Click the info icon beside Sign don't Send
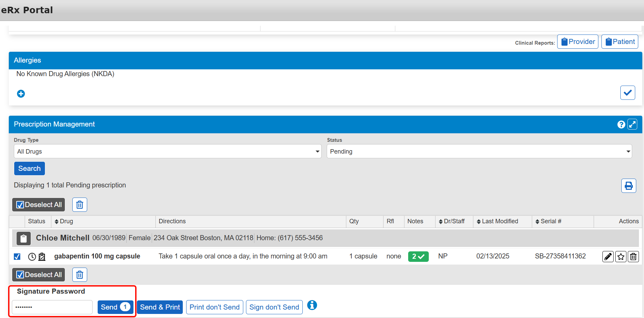Viewport: 644px width, 318px height. (312, 305)
